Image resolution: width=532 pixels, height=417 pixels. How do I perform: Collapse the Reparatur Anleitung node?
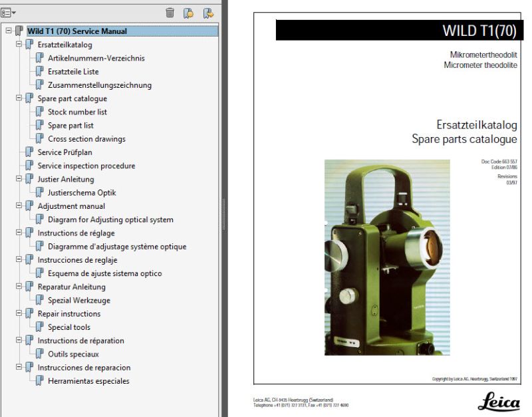pos(19,287)
